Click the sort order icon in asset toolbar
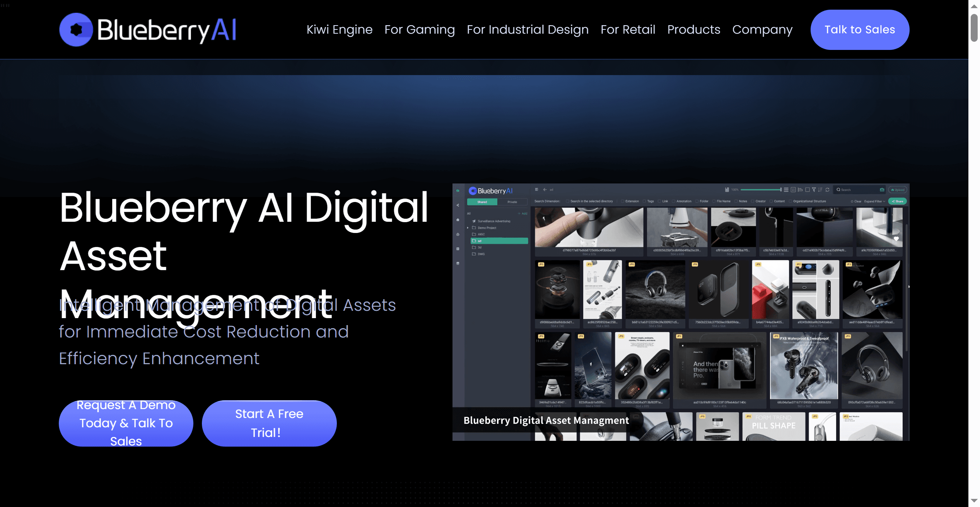 point(820,190)
